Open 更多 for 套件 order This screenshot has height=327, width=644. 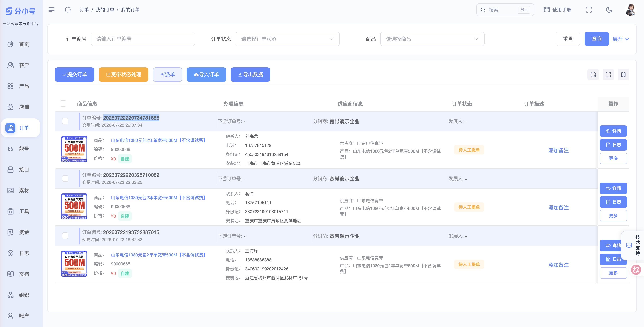(613, 216)
